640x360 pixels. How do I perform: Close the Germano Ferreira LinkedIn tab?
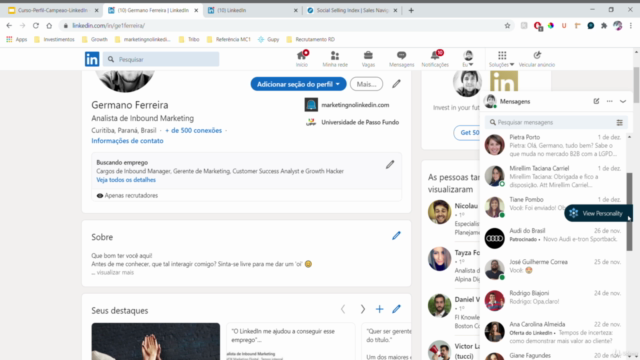(x=196, y=11)
